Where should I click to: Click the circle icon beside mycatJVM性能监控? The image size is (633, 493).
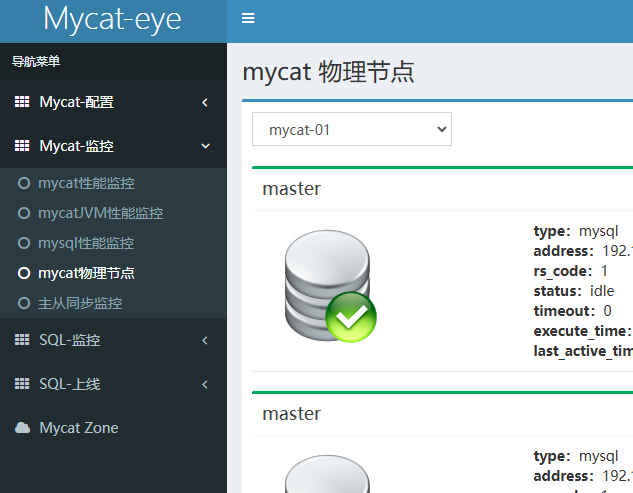click(24, 213)
